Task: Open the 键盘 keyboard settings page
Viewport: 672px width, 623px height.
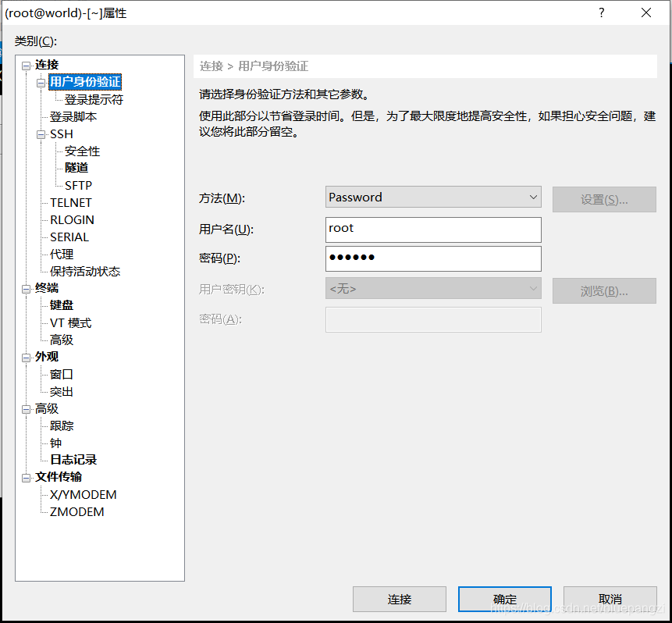Action: coord(60,305)
